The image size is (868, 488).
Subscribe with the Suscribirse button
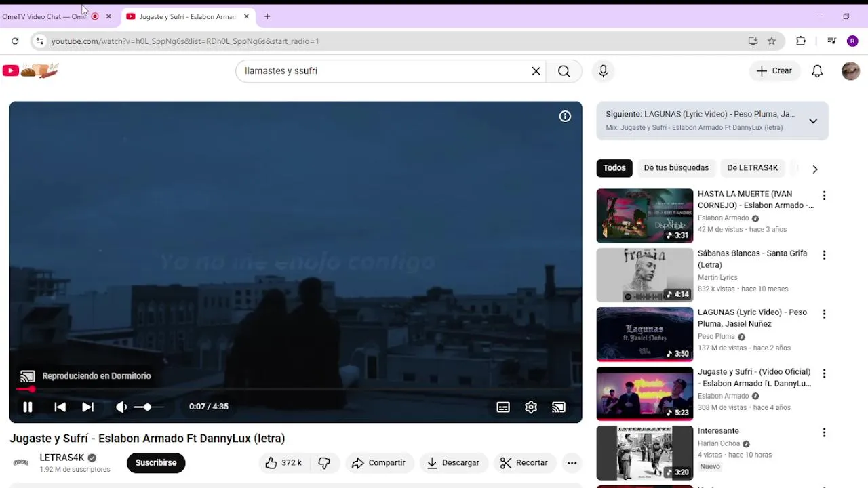tap(156, 463)
